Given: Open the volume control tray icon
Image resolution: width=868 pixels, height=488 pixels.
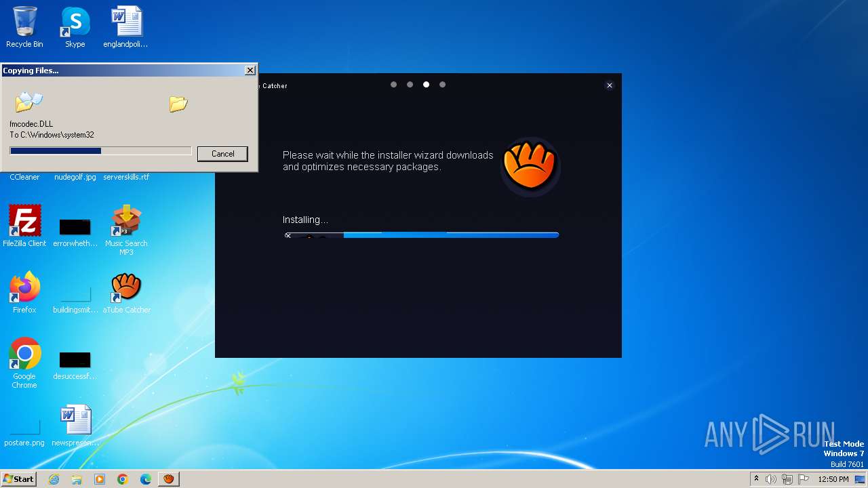Looking at the screenshot, I should tap(771, 479).
